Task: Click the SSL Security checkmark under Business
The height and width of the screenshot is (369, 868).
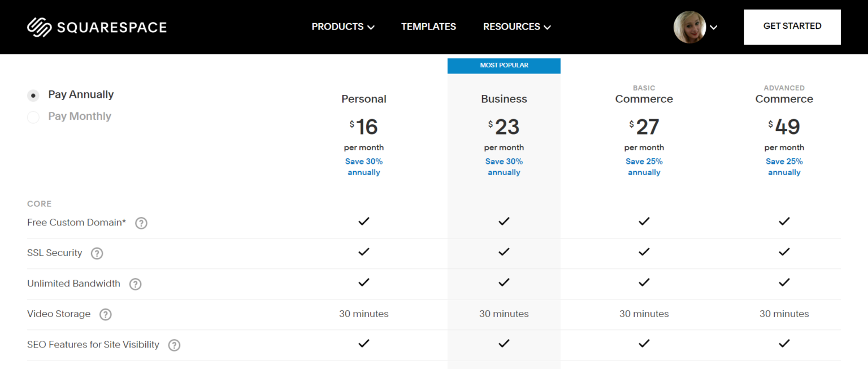Action: [x=504, y=252]
